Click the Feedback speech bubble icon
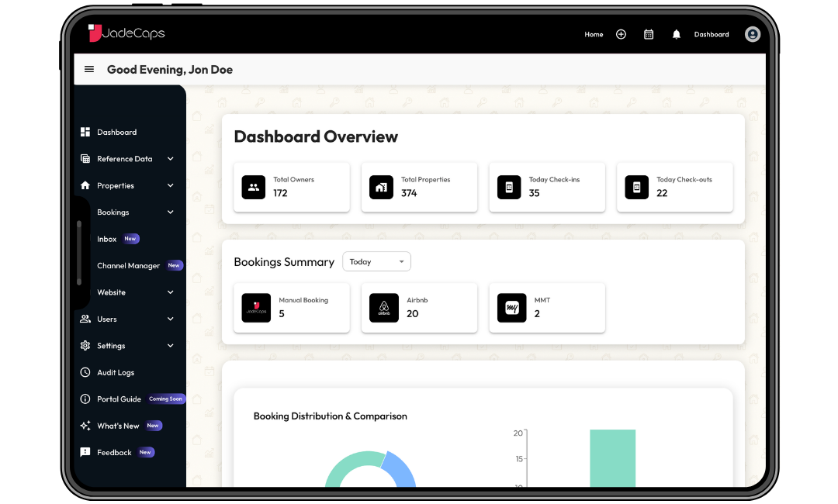Image resolution: width=838 pixels, height=504 pixels. tap(85, 452)
